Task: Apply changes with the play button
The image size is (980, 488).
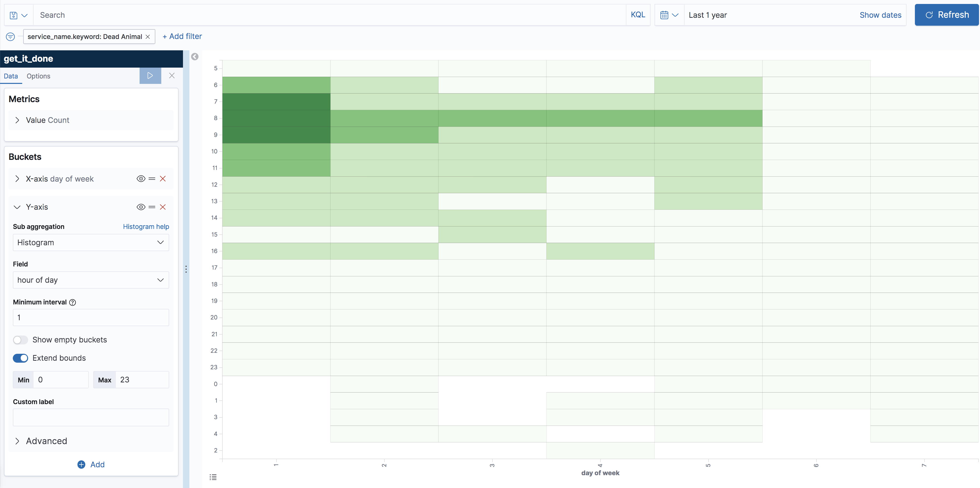Action: (x=150, y=76)
